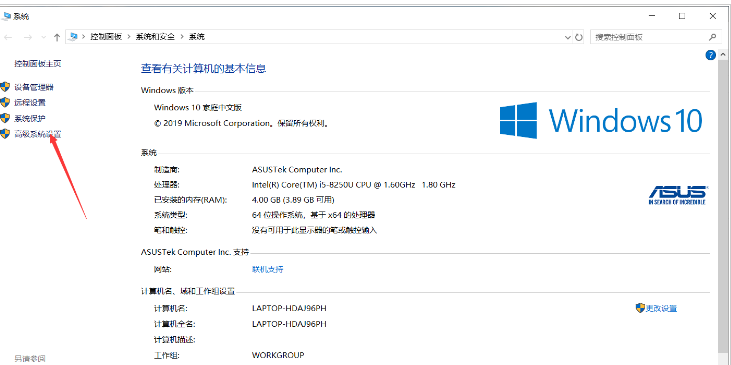Select 系统 in the address breadcrumb
This screenshot has height=365, width=731.
[x=196, y=37]
